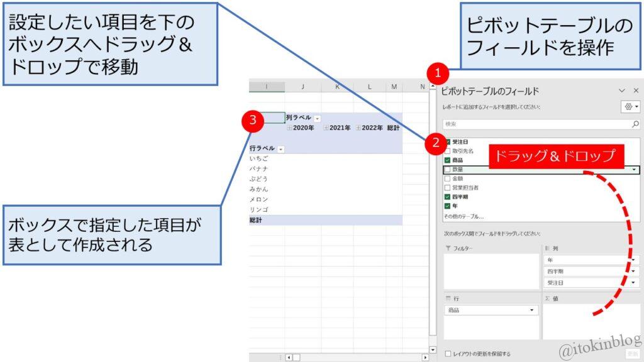Enable the 金額 field checkbox
Screen dimensions: 644x362
(448, 178)
